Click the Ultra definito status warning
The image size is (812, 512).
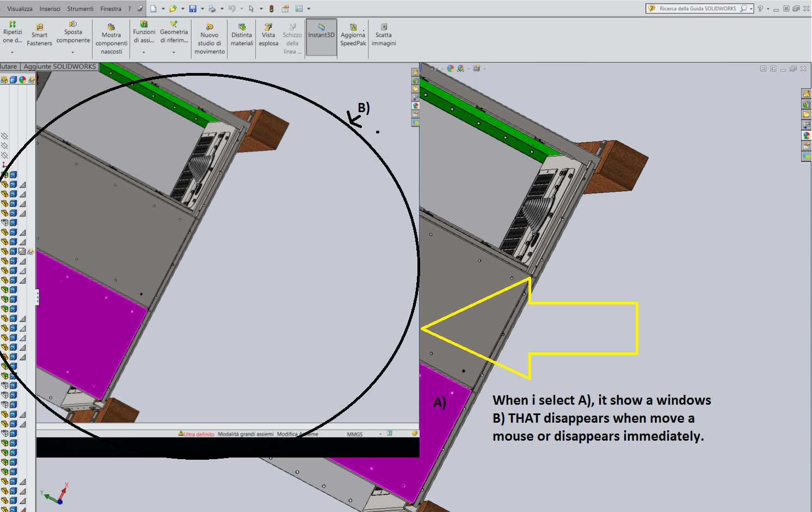coord(197,434)
